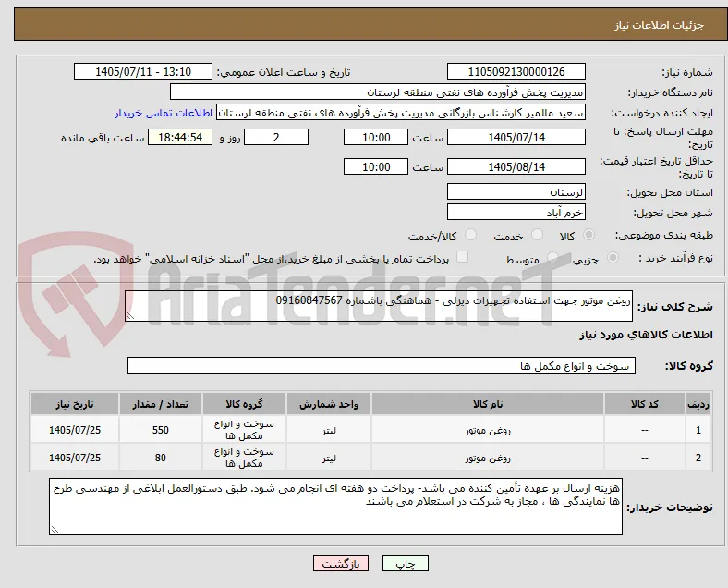Select the متوسط purchase type radio
728x588 pixels.
point(552,257)
